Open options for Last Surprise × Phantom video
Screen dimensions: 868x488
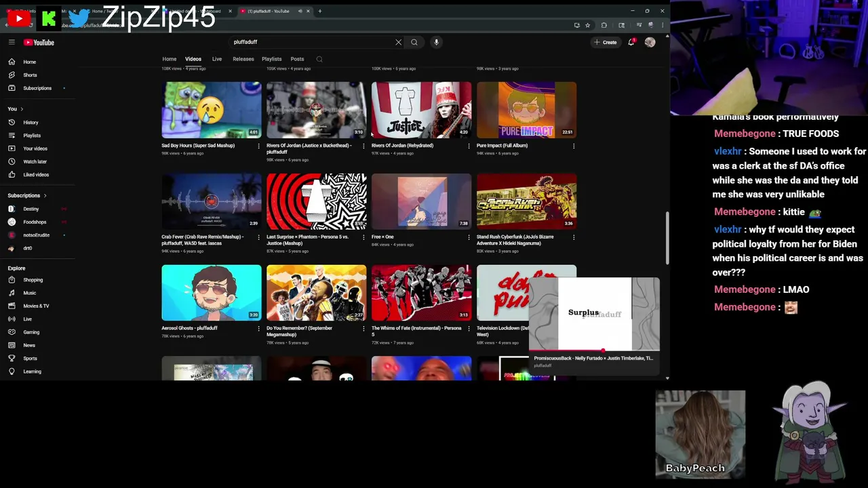pyautogui.click(x=363, y=237)
